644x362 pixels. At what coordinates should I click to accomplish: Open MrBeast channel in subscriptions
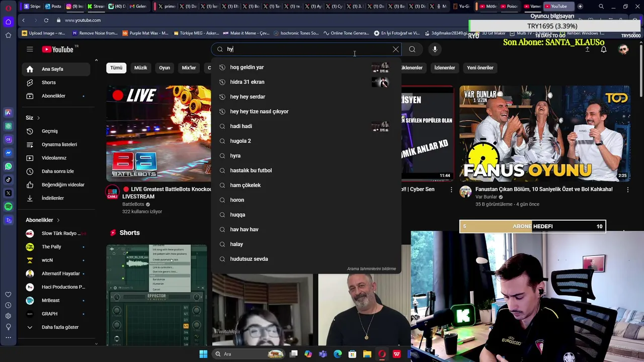(x=56, y=301)
